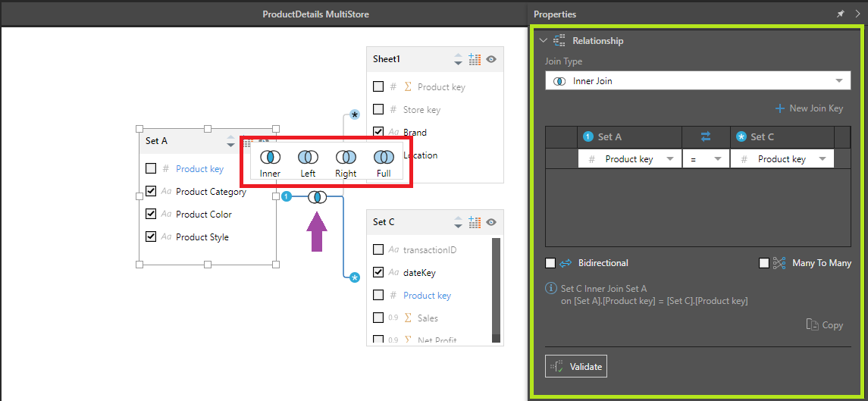Uncheck Product Color in Set A
868x401 pixels.
(x=151, y=214)
